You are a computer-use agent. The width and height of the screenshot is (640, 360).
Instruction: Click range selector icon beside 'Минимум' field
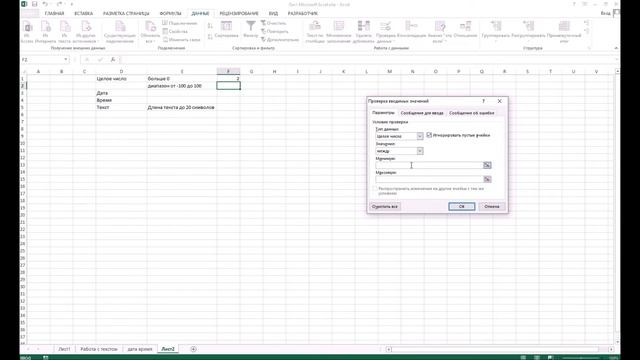[487, 165]
